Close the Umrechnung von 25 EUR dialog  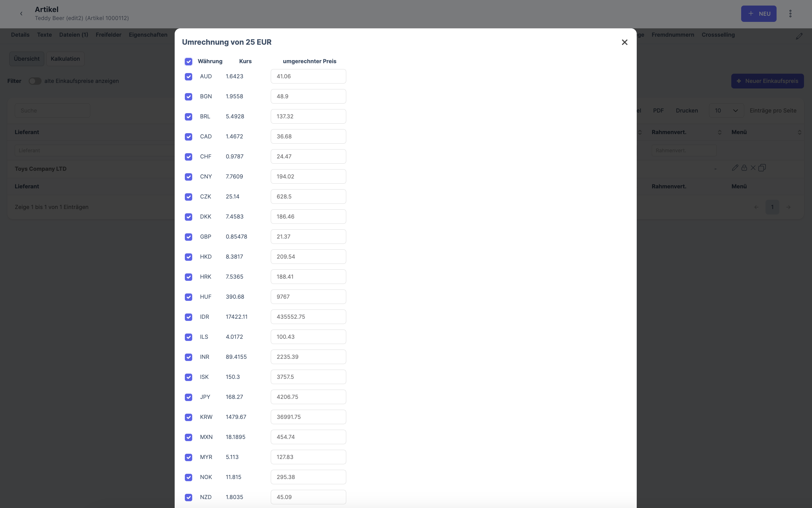[x=624, y=42]
